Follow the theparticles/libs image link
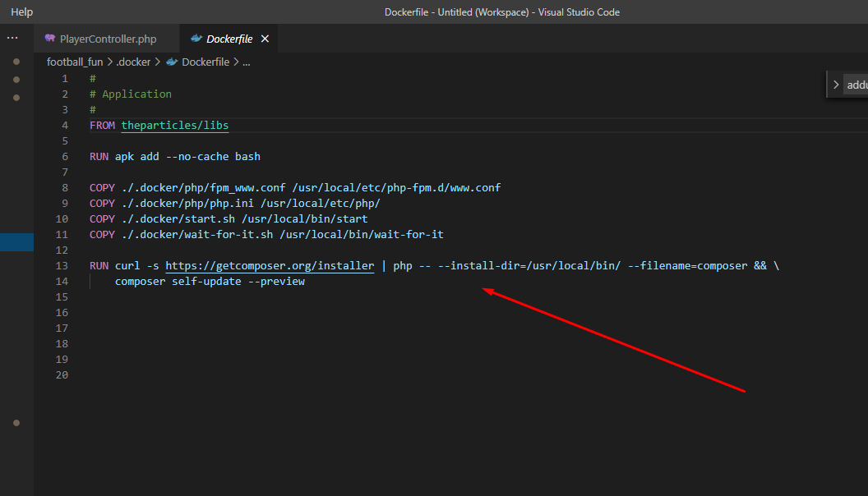868x496 pixels. pyautogui.click(x=175, y=126)
